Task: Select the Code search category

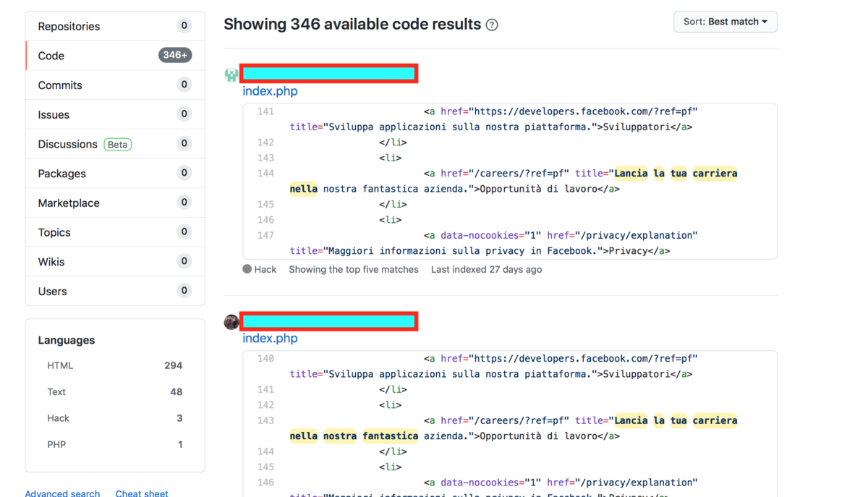Action: pos(115,56)
